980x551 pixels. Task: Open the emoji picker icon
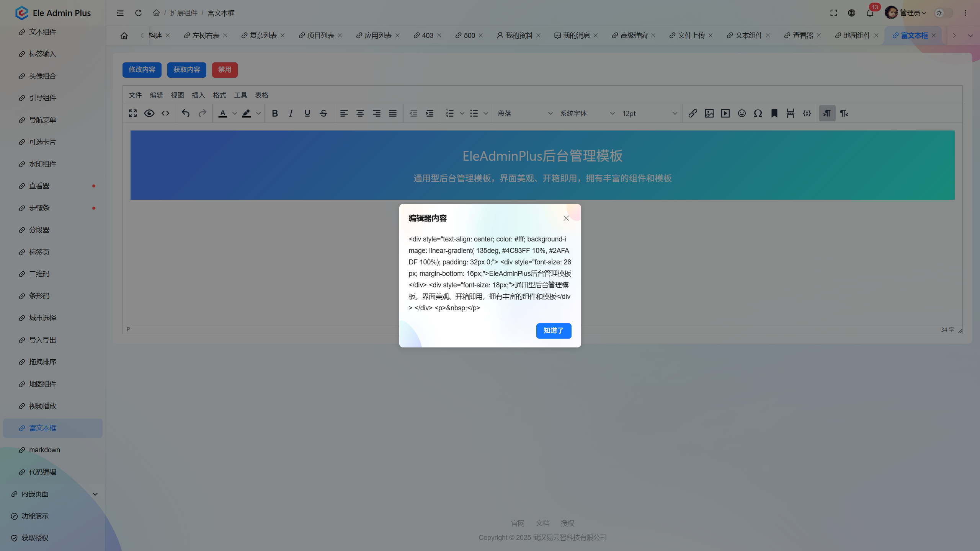coord(742,113)
